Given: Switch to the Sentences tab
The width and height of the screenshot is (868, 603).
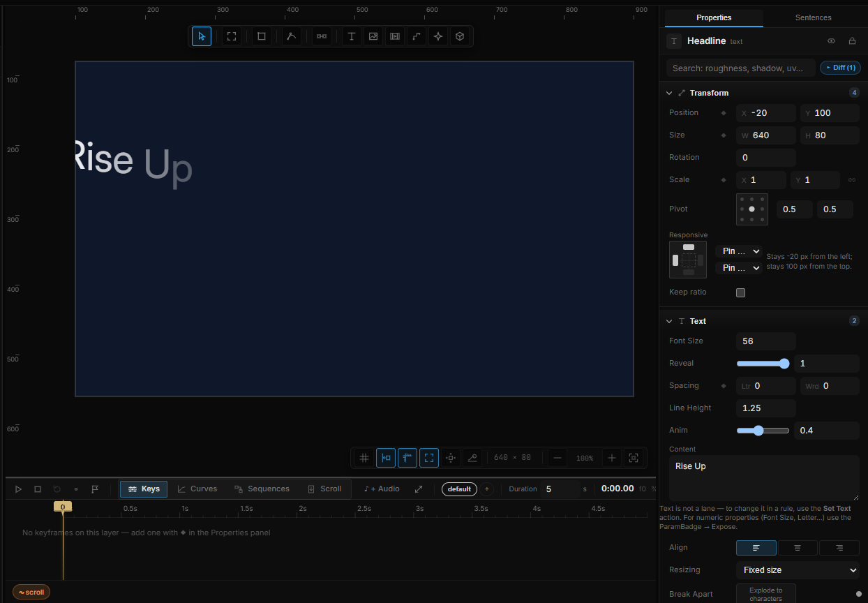Looking at the screenshot, I should pyautogui.click(x=814, y=17).
